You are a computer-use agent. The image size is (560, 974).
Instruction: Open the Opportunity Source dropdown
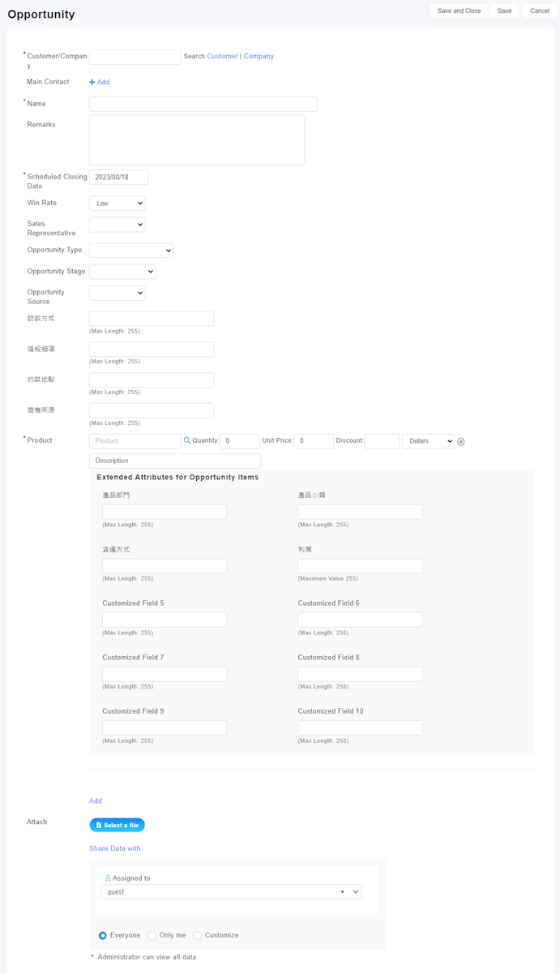pos(118,293)
